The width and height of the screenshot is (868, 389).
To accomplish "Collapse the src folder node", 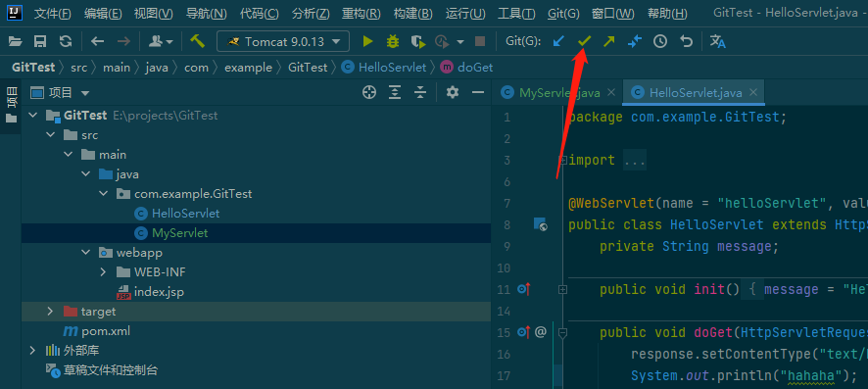I will tap(50, 135).
